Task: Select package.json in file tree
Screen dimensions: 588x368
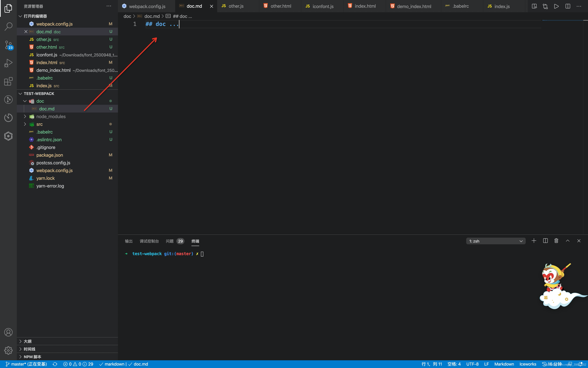Action: [67, 155]
